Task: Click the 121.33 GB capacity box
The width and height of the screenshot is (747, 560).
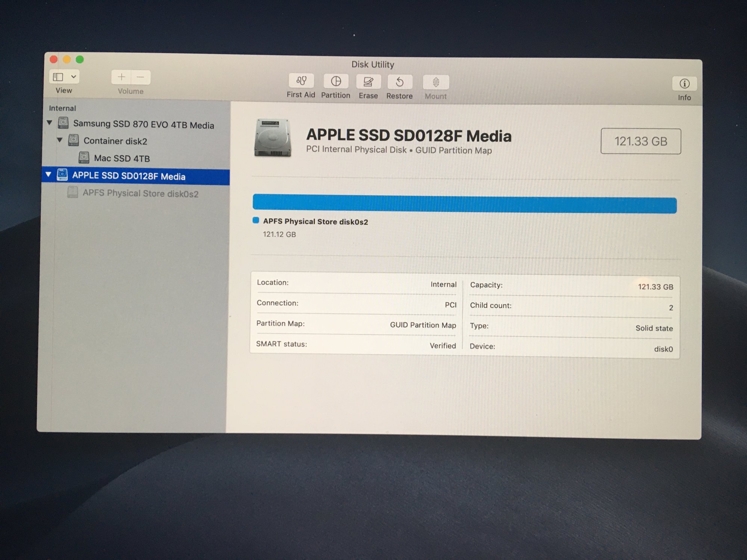Action: 641,141
